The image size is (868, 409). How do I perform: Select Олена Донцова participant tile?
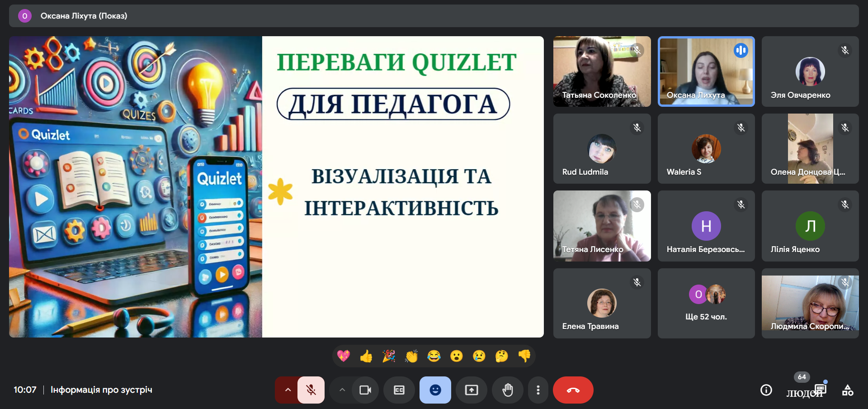810,148
